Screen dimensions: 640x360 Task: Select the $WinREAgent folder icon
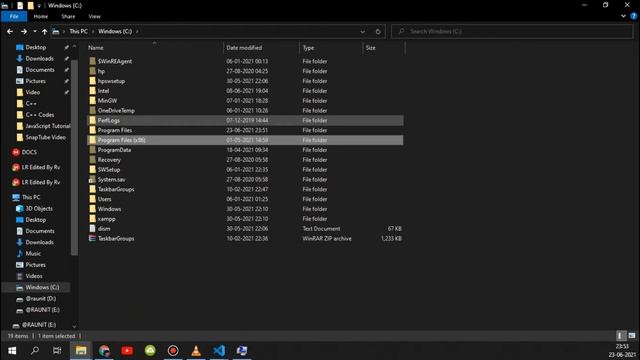(x=93, y=61)
